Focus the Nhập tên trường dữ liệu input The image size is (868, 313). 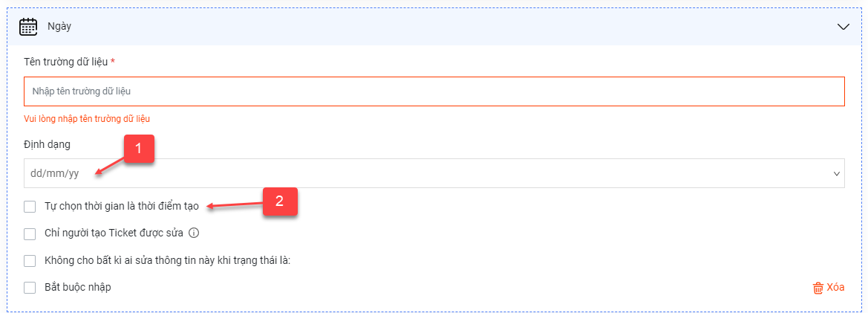(434, 91)
